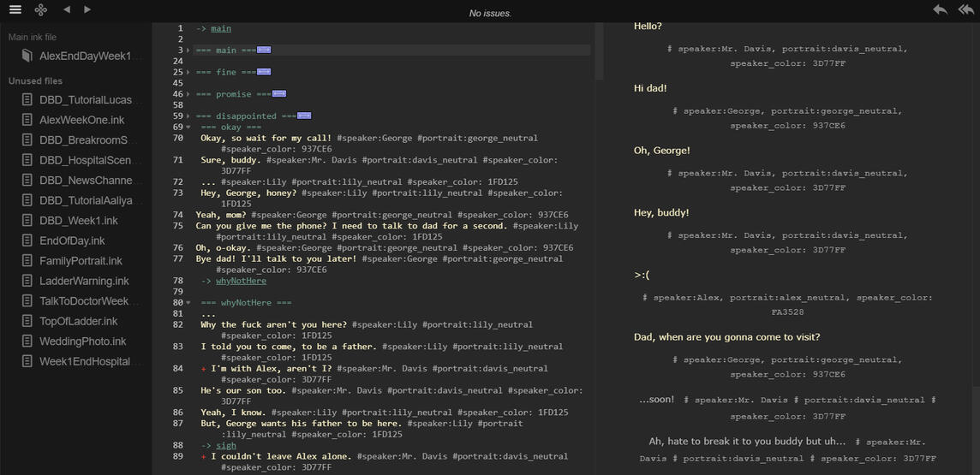Screen dimensions: 980x475
Task: Click the document icon beside LadderWarning.ink
Action: (x=27, y=281)
